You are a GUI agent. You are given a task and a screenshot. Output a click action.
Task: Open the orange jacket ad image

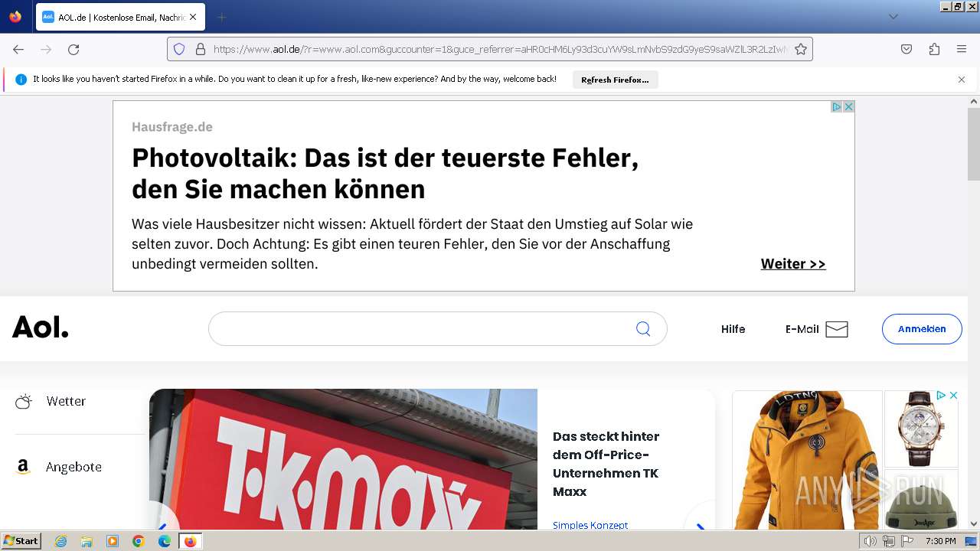(x=807, y=460)
